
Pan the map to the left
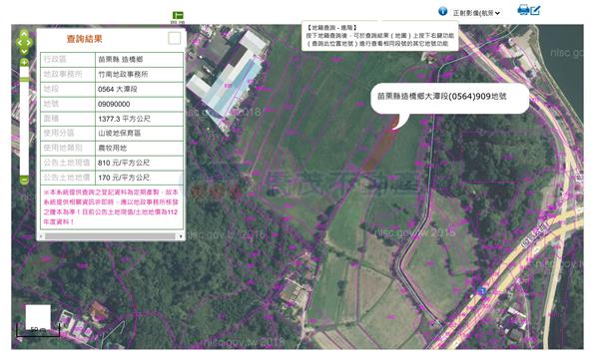click(x=19, y=42)
